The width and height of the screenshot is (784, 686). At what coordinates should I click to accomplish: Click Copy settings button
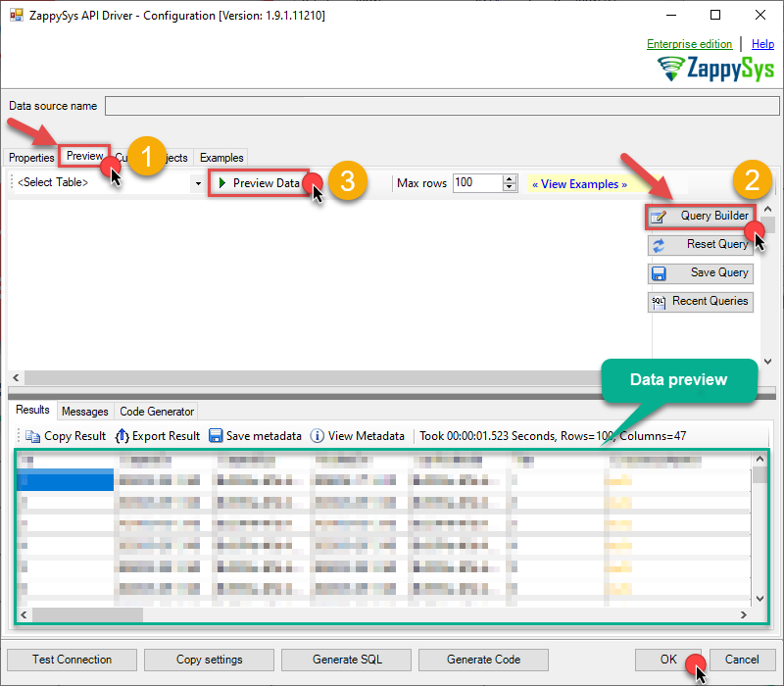pyautogui.click(x=209, y=660)
